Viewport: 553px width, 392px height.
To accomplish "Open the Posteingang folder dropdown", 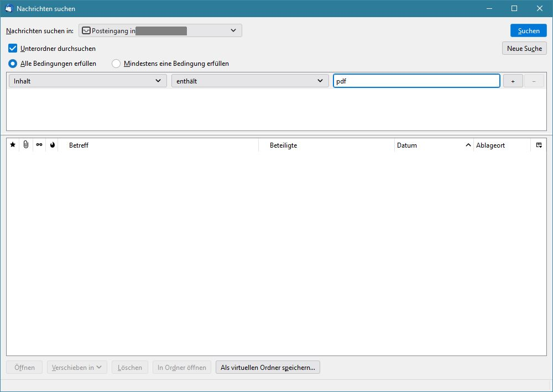I will (160, 30).
